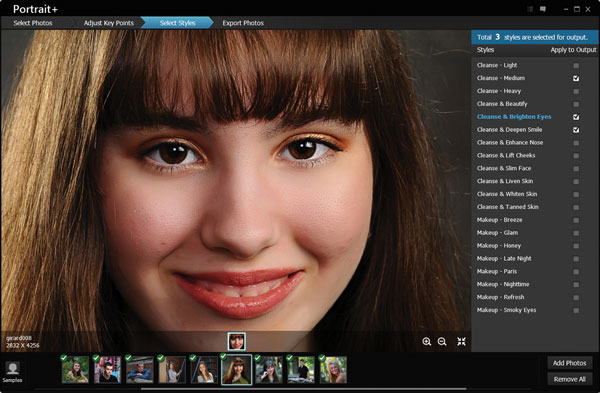Preview the Cleanse - Medium style
Image resolution: width=600 pixels, height=393 pixels.
[x=501, y=78]
